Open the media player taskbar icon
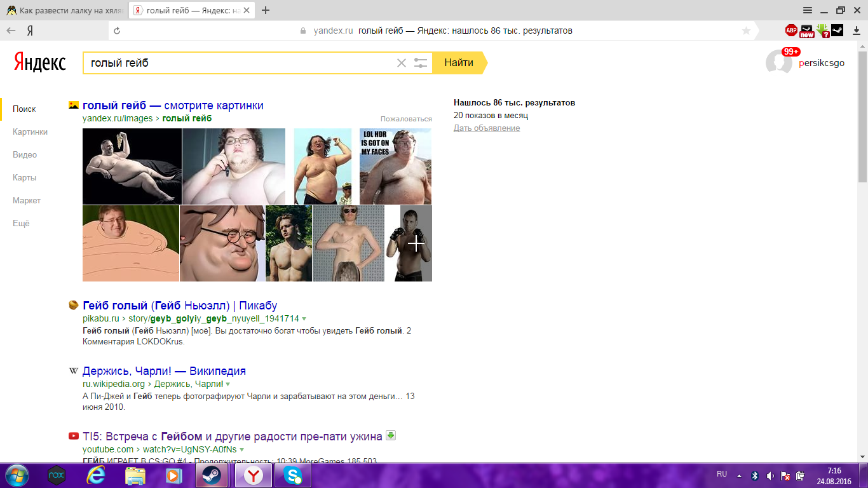 click(173, 475)
